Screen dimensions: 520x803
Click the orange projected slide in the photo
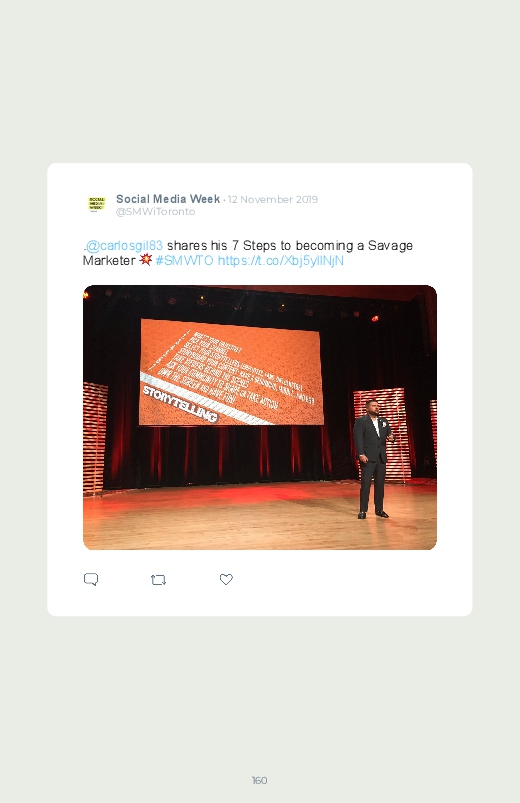pyautogui.click(x=231, y=372)
